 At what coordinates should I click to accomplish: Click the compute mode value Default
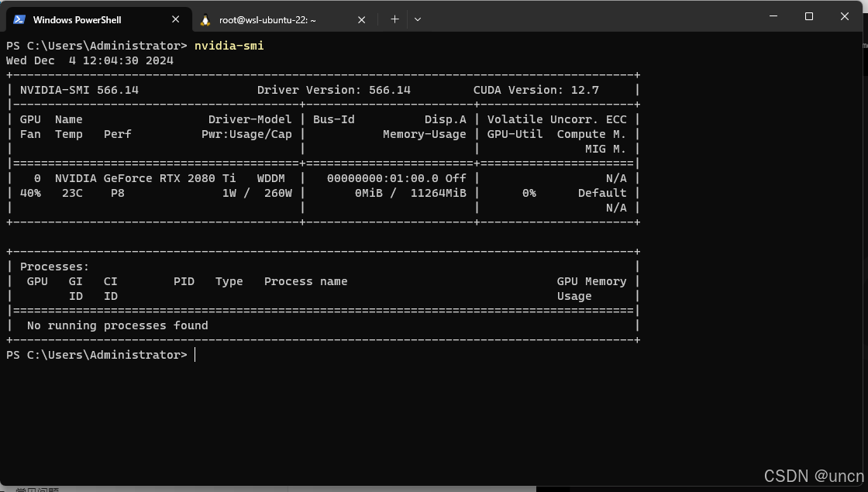(602, 193)
